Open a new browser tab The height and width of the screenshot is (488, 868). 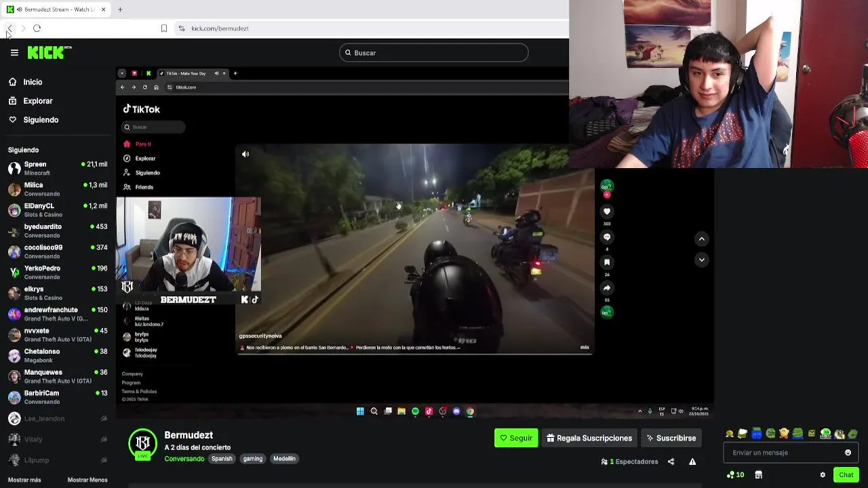click(x=120, y=9)
